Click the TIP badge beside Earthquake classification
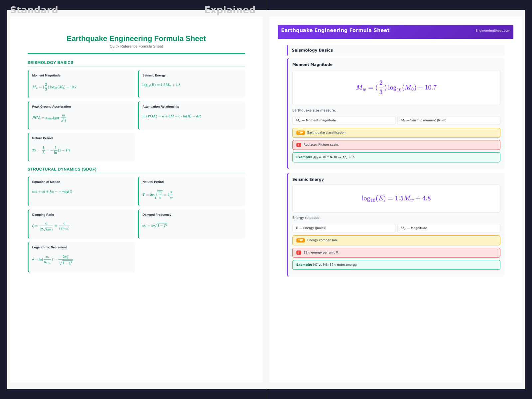Image resolution: width=532 pixels, height=399 pixels. [300, 133]
